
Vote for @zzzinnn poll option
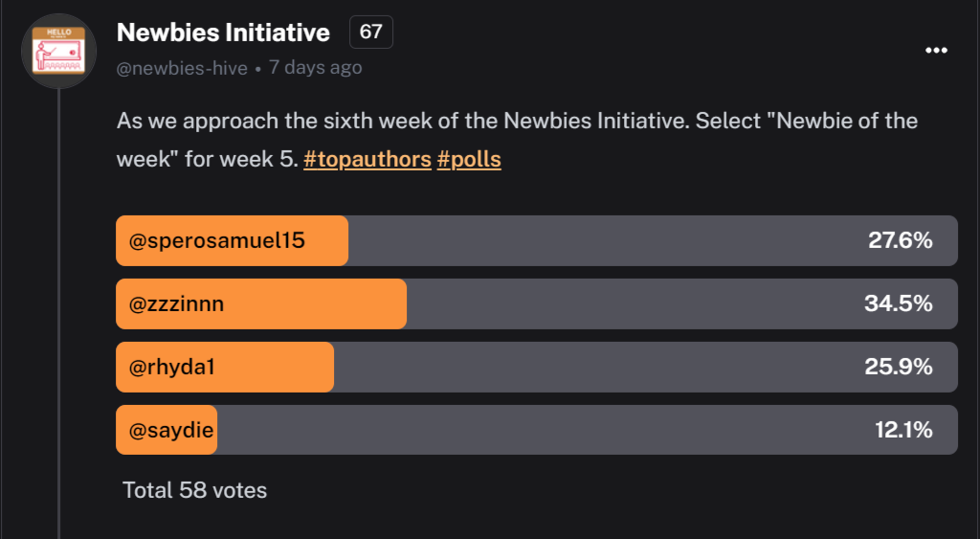[536, 303]
